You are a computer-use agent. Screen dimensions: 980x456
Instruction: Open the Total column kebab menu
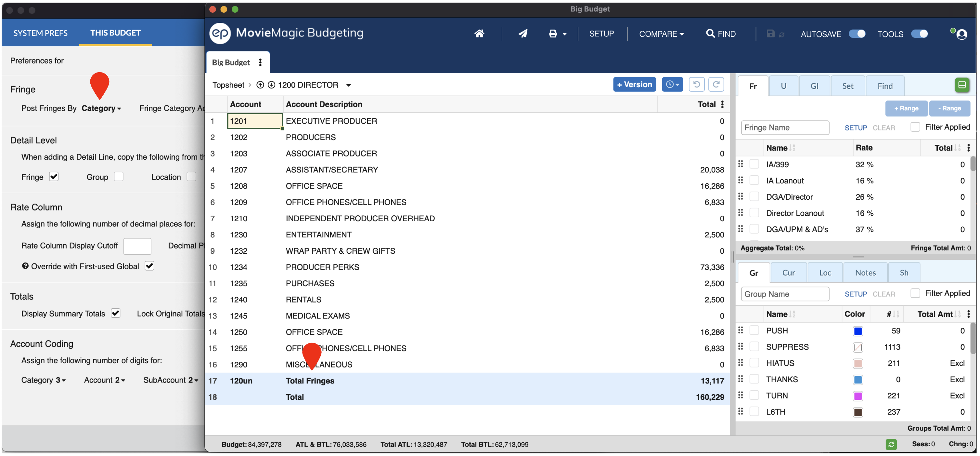[722, 104]
